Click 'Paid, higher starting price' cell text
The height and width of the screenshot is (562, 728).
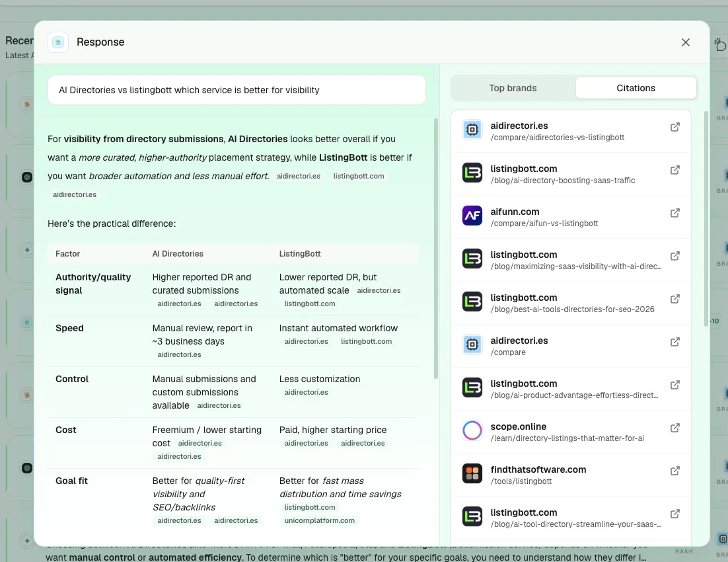[x=333, y=430]
